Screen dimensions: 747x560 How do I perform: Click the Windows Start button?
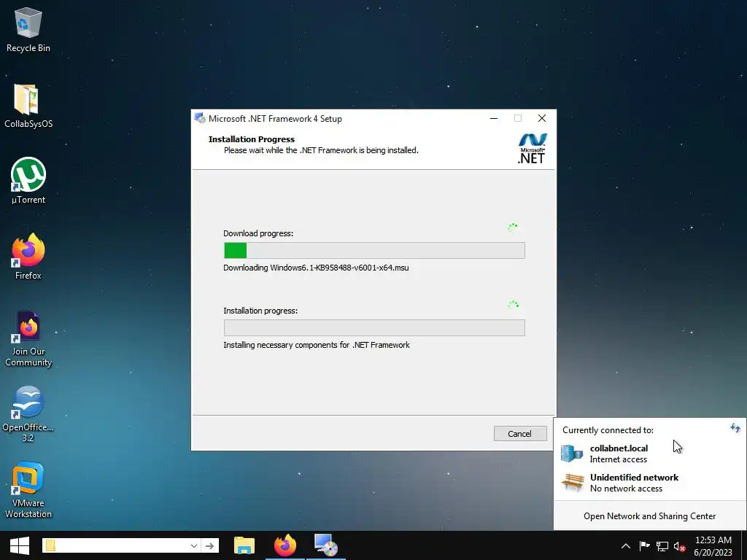(x=20, y=545)
